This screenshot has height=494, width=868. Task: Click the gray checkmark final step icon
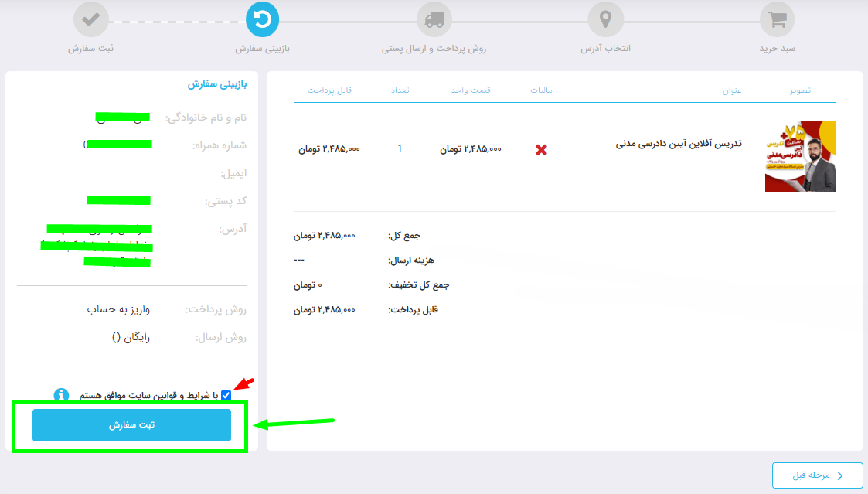tap(90, 20)
